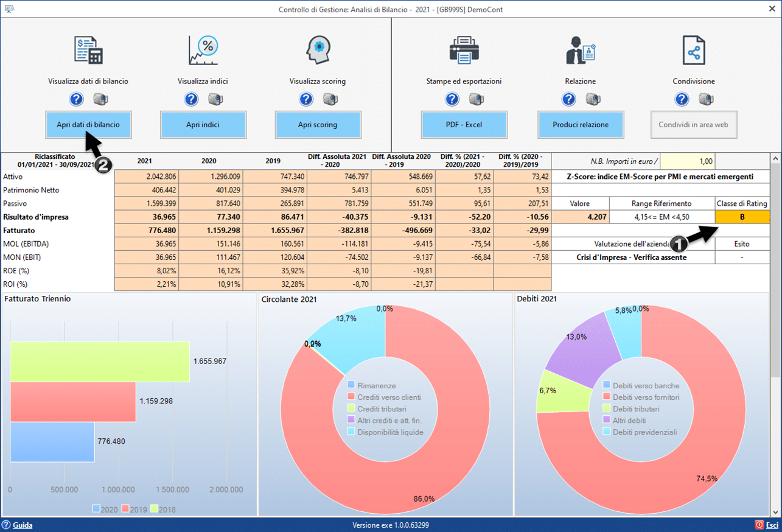Open help question mark under Stampe ed esportazioni
Viewport: 782px width, 532px height.
pyautogui.click(x=452, y=99)
